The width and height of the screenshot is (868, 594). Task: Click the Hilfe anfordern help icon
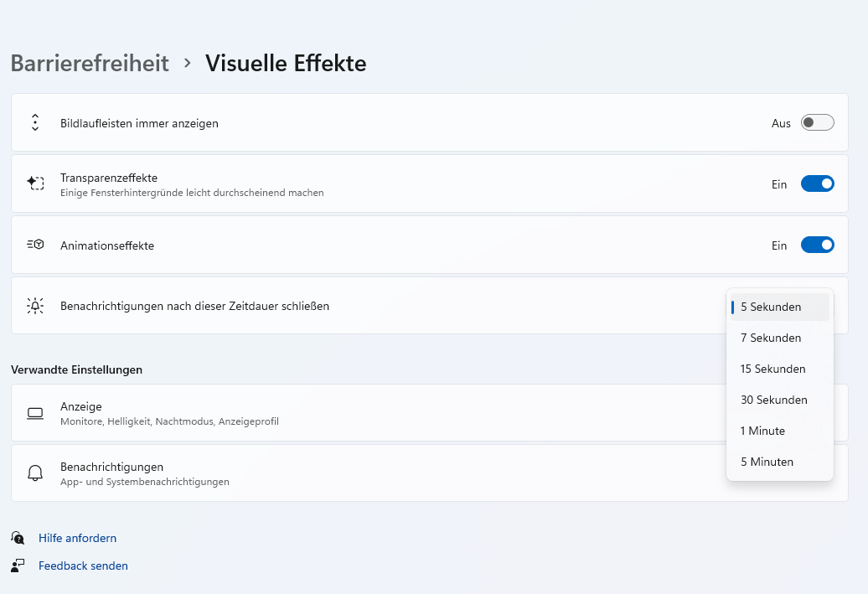[x=18, y=538]
